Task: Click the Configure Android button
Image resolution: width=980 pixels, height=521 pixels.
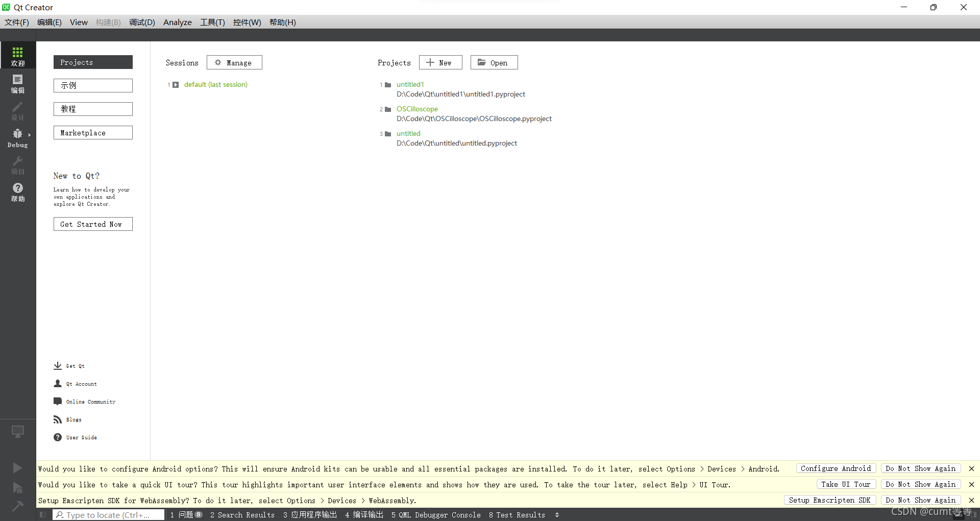Action: 836,468
